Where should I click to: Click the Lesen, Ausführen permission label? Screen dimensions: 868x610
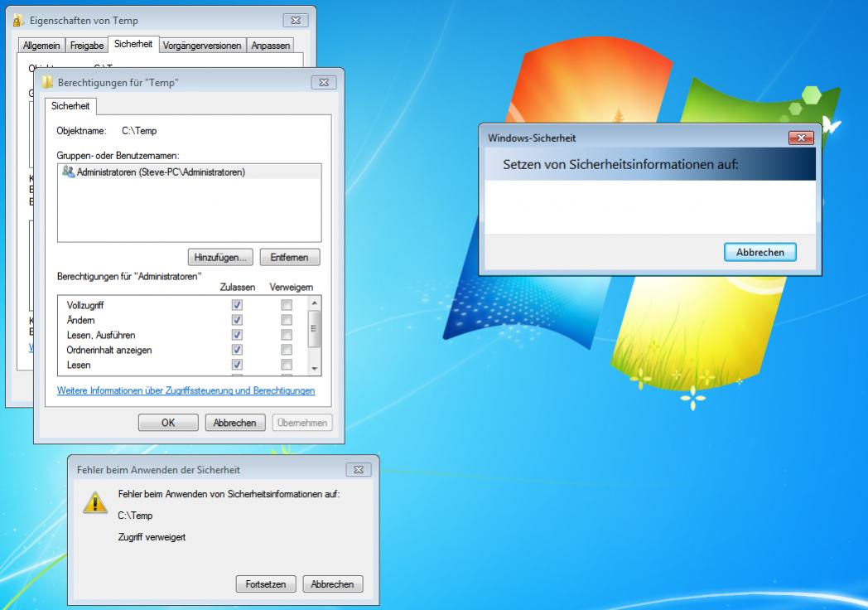[x=101, y=335]
